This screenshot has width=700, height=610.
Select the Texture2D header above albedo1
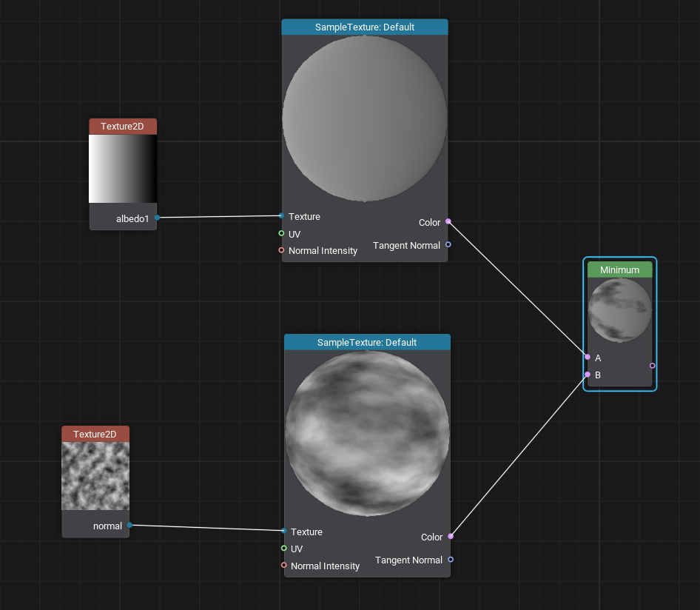tap(123, 127)
